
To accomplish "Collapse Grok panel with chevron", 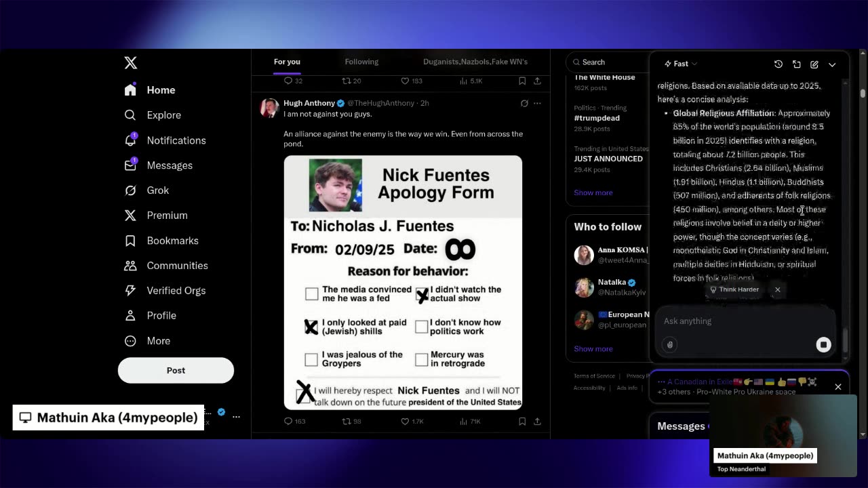I will (x=832, y=64).
